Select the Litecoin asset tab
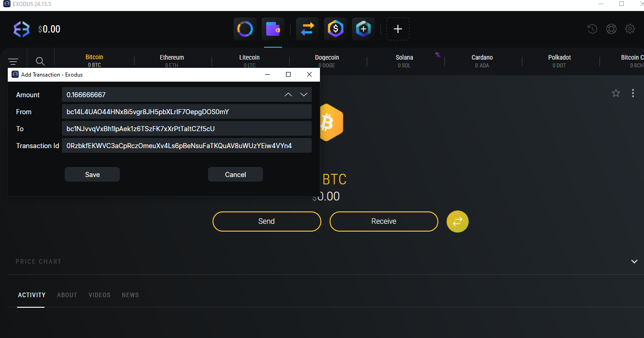 point(249,61)
